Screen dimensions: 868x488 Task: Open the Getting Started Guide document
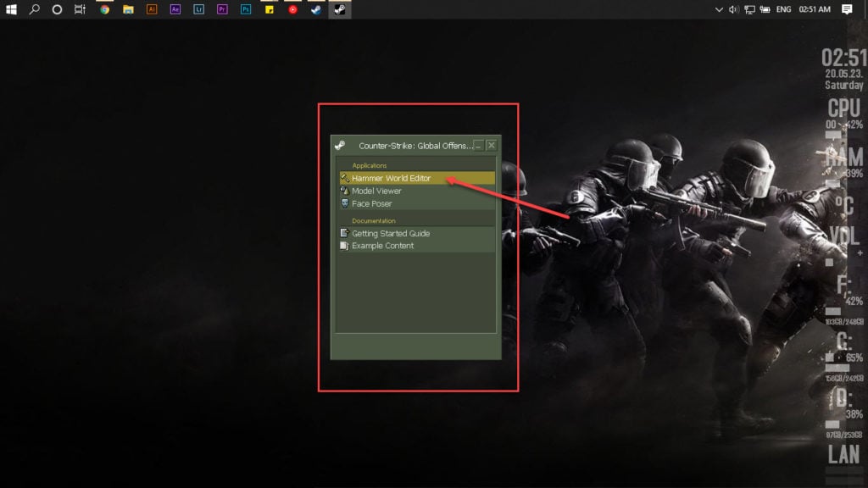pos(417,234)
